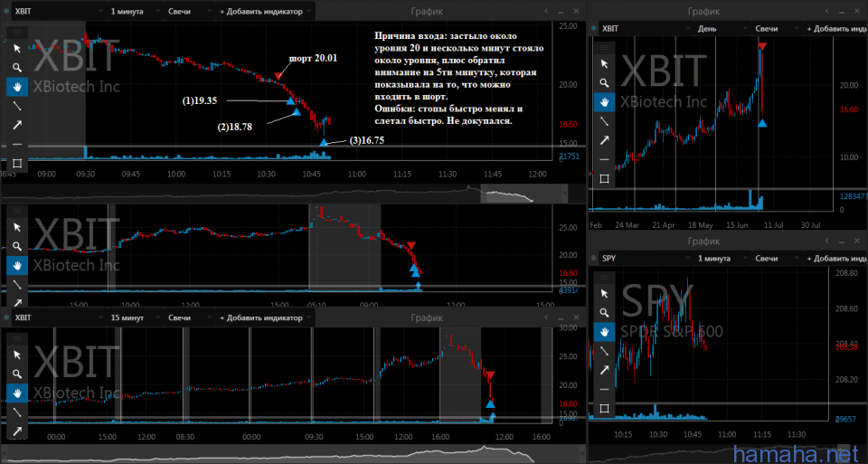Screen dimensions: 868x464
Task: Toggle link indicator beside SPY ticker
Action: click(x=594, y=259)
